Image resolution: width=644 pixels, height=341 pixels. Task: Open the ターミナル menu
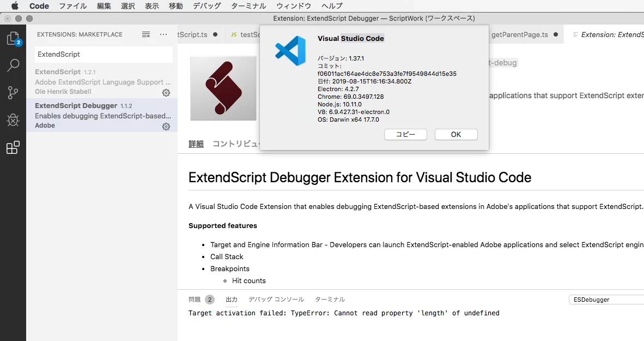[248, 6]
